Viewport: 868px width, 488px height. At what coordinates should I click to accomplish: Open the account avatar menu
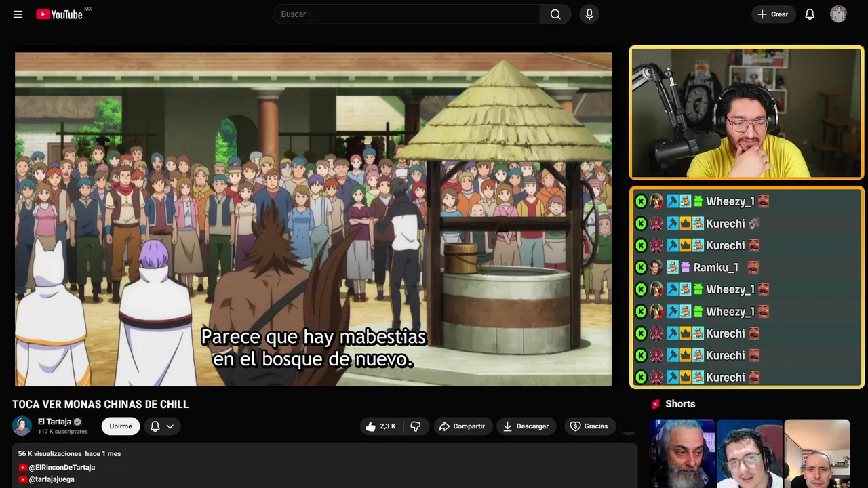coord(838,14)
